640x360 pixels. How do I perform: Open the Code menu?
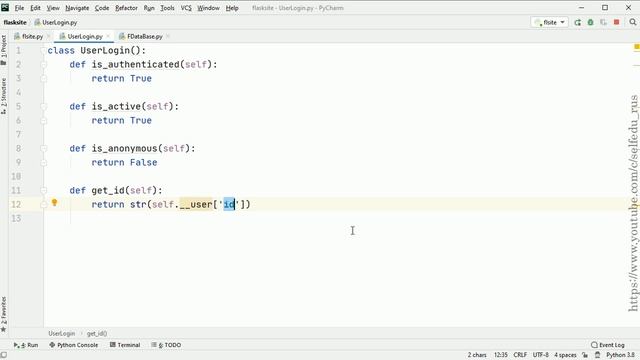pyautogui.click(x=102, y=8)
